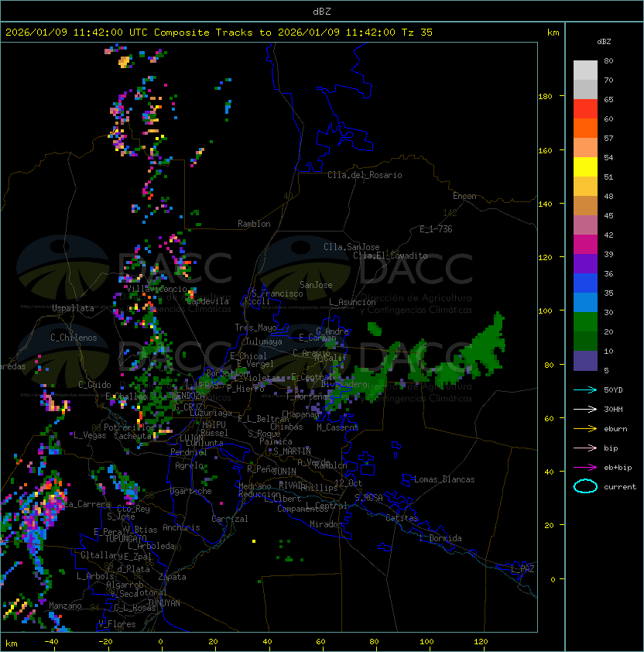Click map label 'Manzano'

(x=65, y=606)
